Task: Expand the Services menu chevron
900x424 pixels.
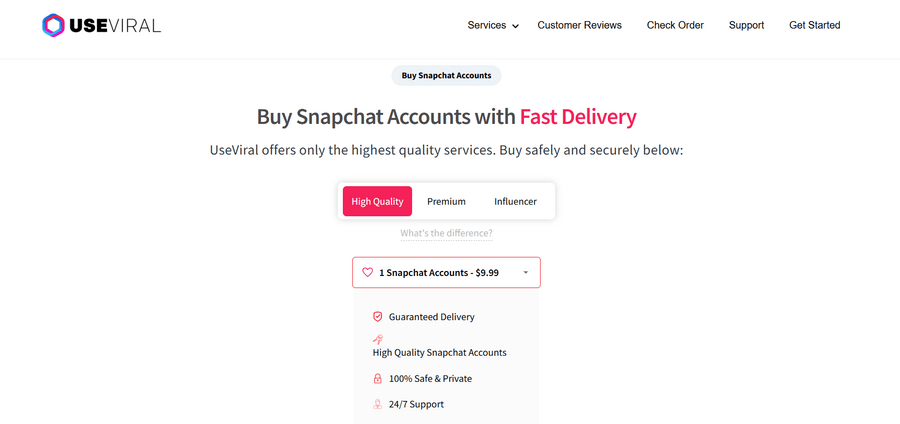Action: click(x=516, y=26)
